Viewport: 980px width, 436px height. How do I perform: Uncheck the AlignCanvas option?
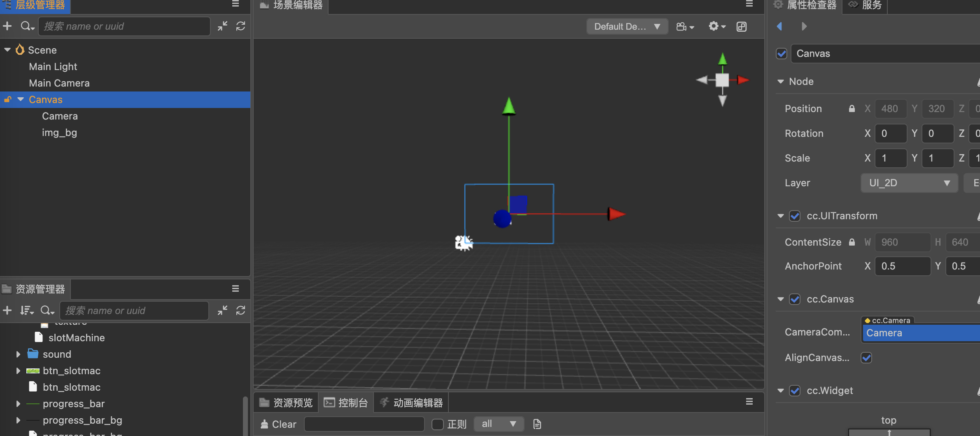point(866,358)
